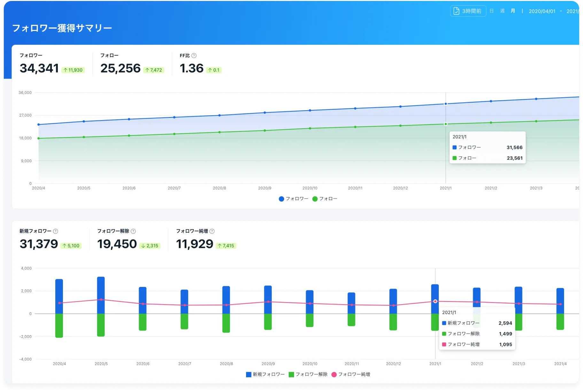Screen dimensions: 583x392
Task: Click the フォロワー解除 help question icon
Action: tap(133, 231)
